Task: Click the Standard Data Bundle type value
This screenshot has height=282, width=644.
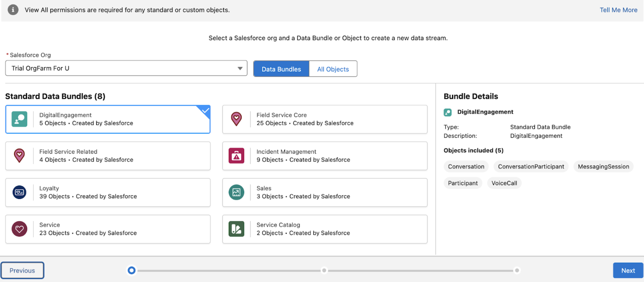Action: click(540, 127)
